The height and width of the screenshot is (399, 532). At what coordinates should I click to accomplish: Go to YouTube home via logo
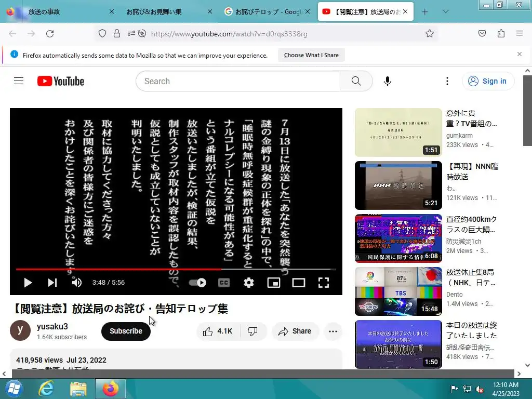click(x=61, y=81)
